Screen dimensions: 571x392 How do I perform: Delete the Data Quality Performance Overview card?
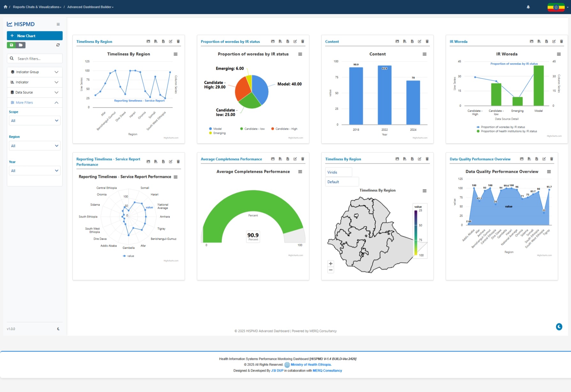pos(552,159)
